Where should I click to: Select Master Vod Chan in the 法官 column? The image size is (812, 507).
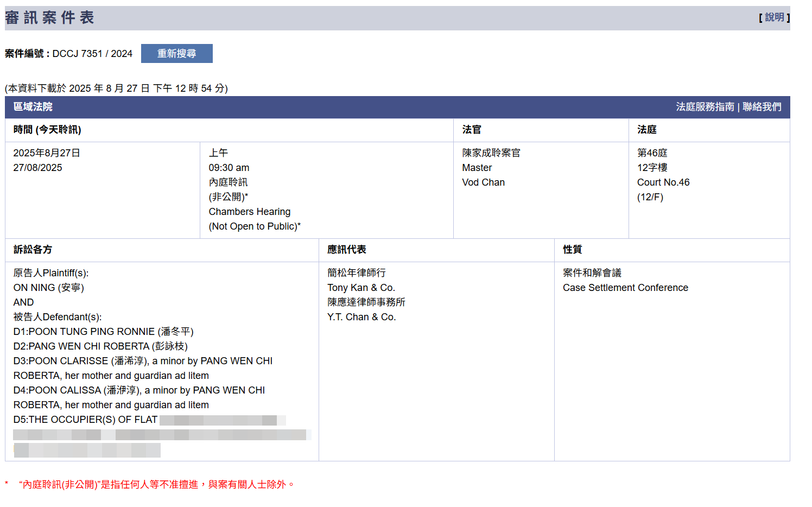tap(483, 182)
